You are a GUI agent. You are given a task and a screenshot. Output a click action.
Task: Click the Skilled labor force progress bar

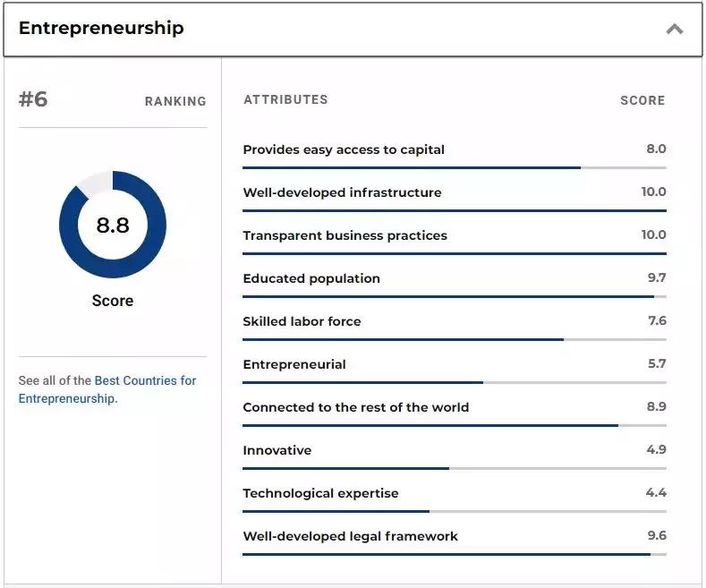(x=454, y=339)
